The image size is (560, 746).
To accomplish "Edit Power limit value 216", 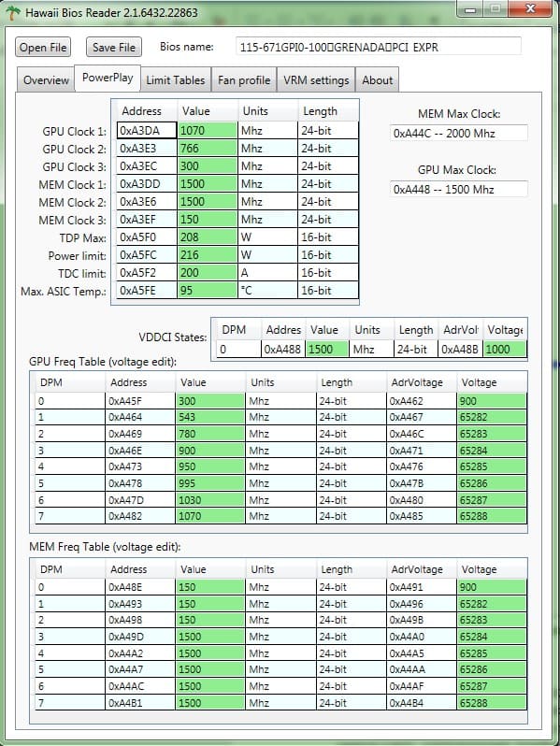I will [207, 254].
